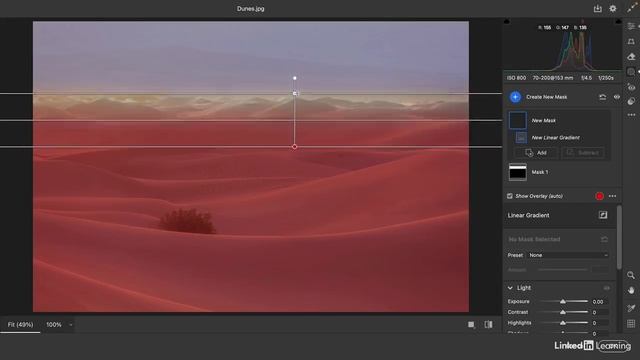Click the Linear Gradient heading text

tap(528, 215)
